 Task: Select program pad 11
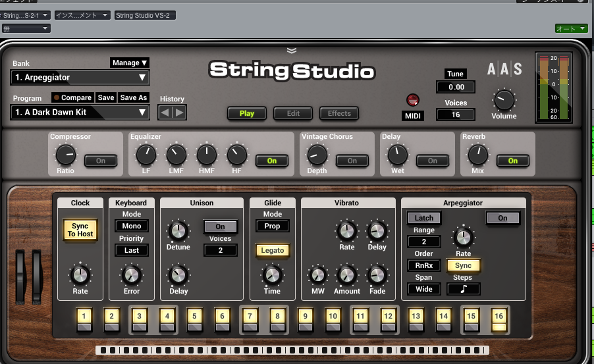tap(361, 321)
